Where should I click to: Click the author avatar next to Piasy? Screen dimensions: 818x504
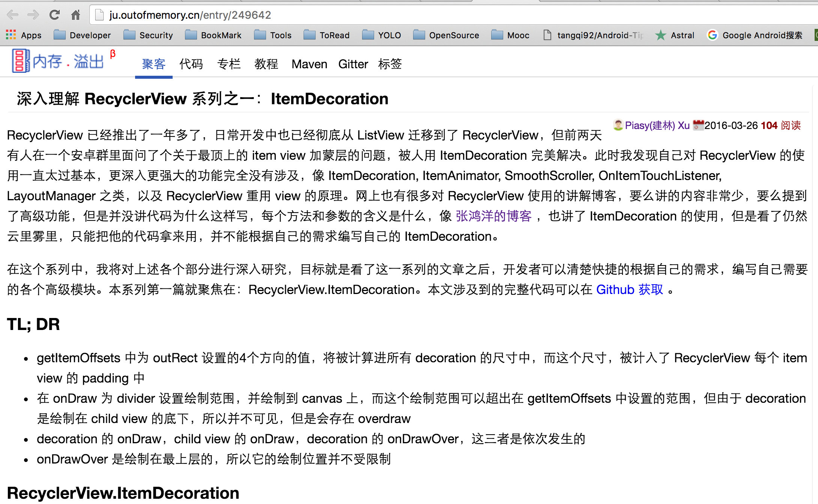pyautogui.click(x=618, y=125)
